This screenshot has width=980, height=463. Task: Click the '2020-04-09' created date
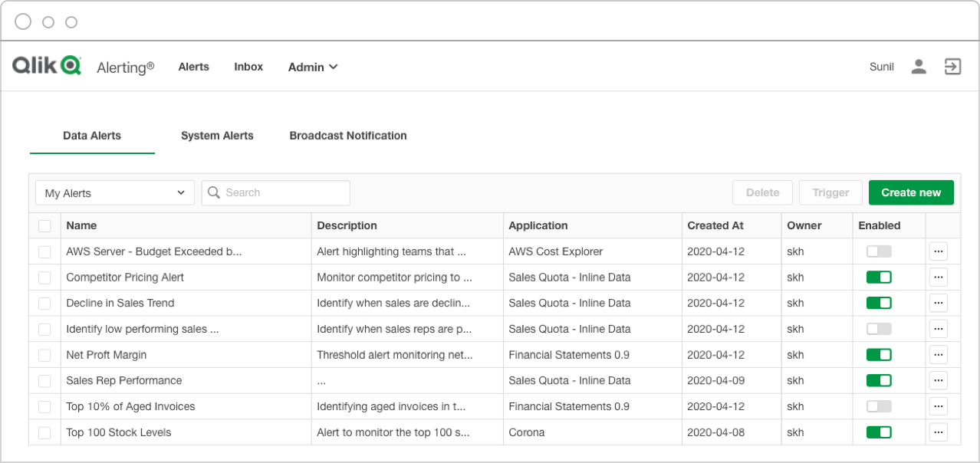716,380
